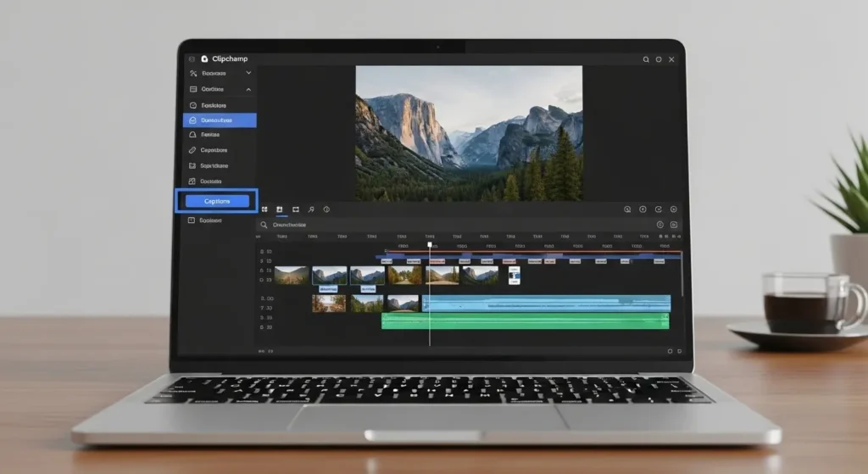Click the mountain video preview area

pos(469,133)
